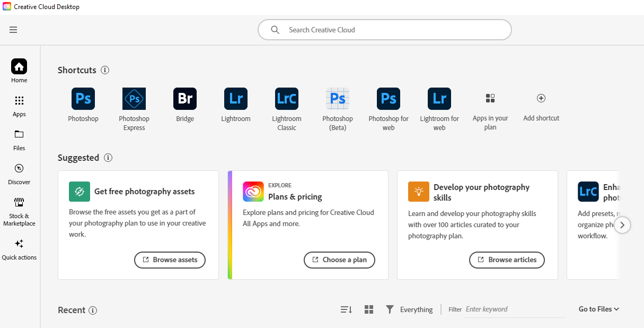
Task: Show info for Shortcuts section
Action: click(105, 70)
